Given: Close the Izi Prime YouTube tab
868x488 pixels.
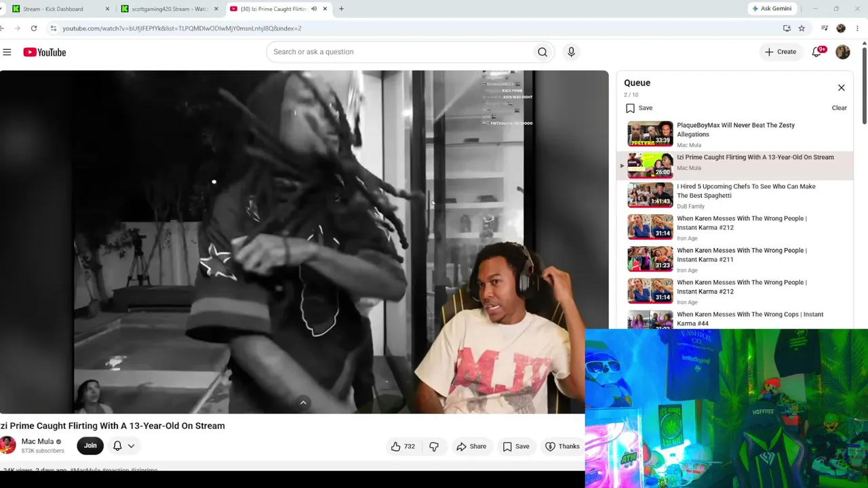Looking at the screenshot, I should pyautogui.click(x=325, y=9).
